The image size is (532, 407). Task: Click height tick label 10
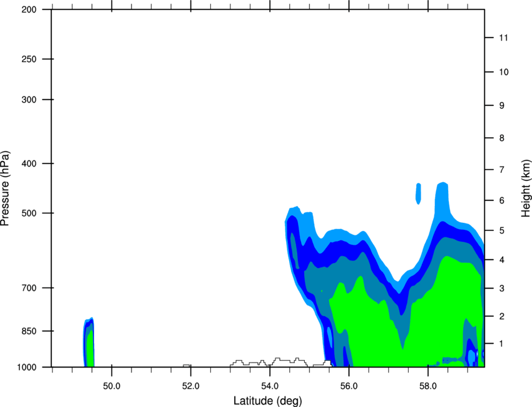click(504, 72)
